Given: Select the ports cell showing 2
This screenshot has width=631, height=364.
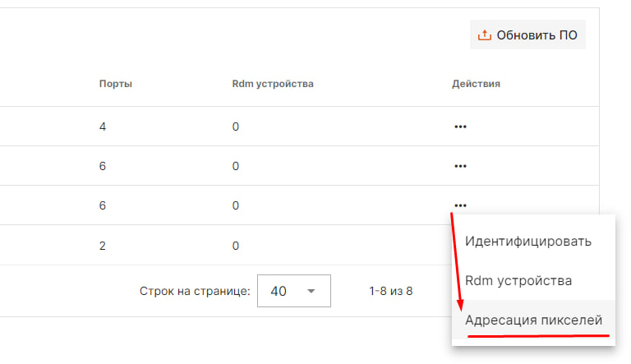Looking at the screenshot, I should pyautogui.click(x=103, y=245).
